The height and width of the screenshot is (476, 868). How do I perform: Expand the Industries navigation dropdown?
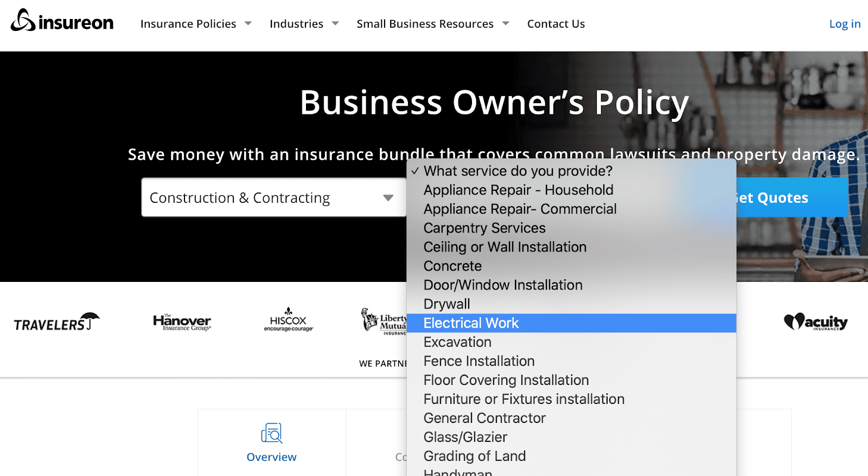click(304, 24)
